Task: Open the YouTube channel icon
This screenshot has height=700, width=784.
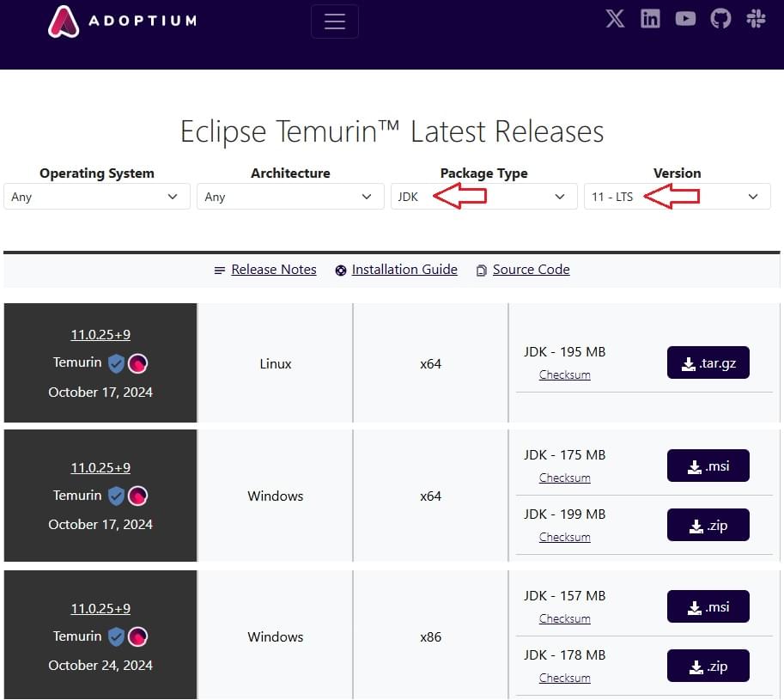Action: 685,19
